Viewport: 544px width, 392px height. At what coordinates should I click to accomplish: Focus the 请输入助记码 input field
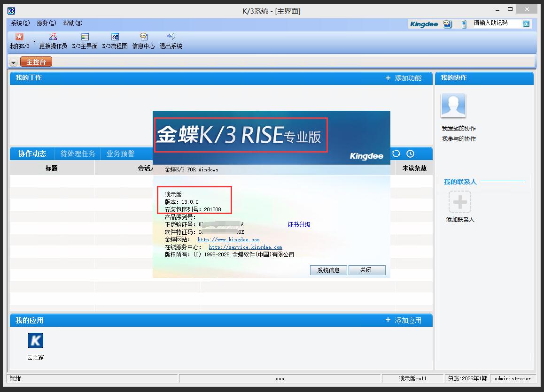(x=497, y=23)
